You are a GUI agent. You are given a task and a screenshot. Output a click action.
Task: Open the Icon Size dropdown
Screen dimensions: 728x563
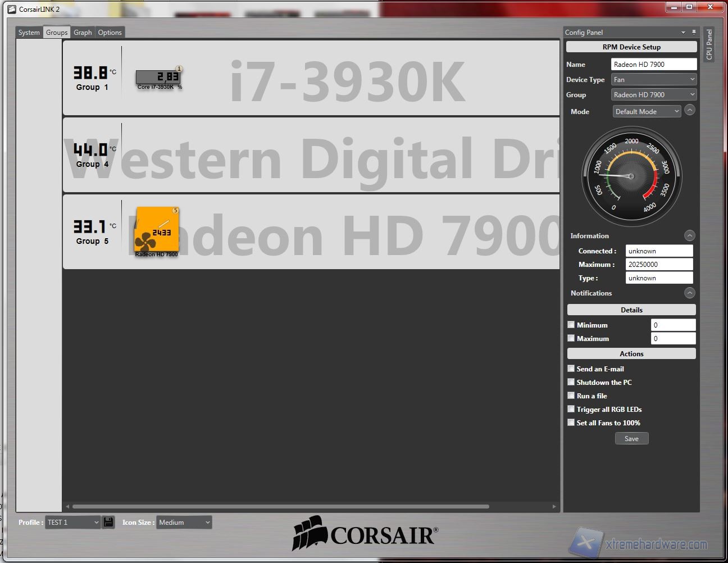point(184,523)
